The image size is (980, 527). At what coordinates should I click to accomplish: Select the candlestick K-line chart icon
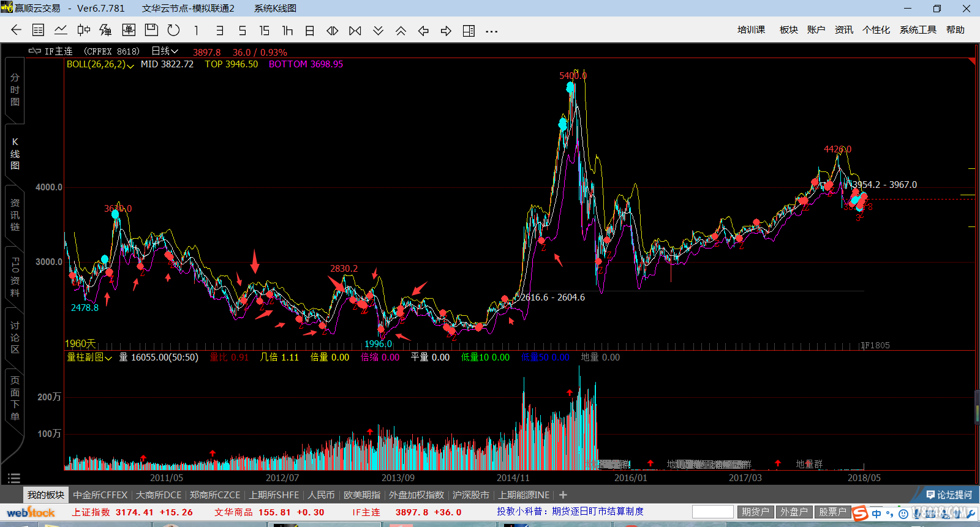(84, 30)
